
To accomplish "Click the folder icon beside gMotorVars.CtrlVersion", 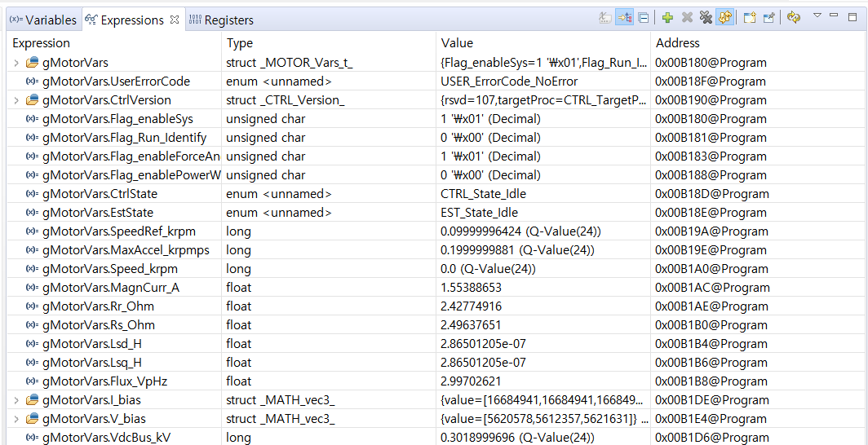I will click(x=33, y=100).
